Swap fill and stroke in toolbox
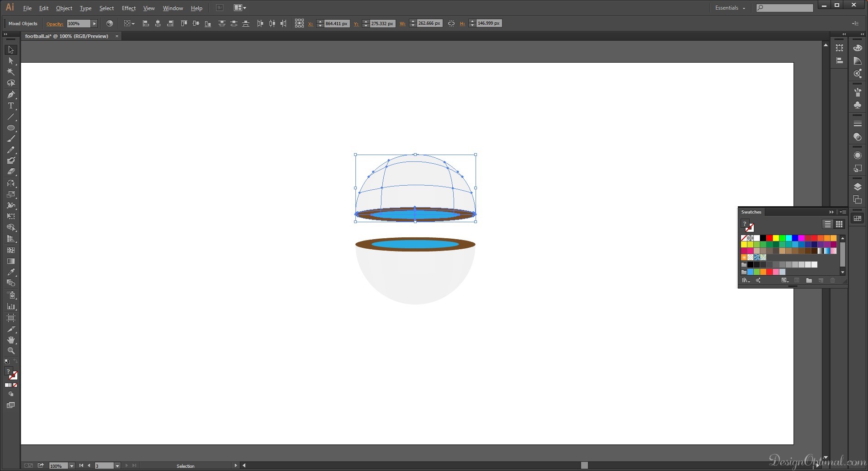This screenshot has width=868, height=471. 16,361
